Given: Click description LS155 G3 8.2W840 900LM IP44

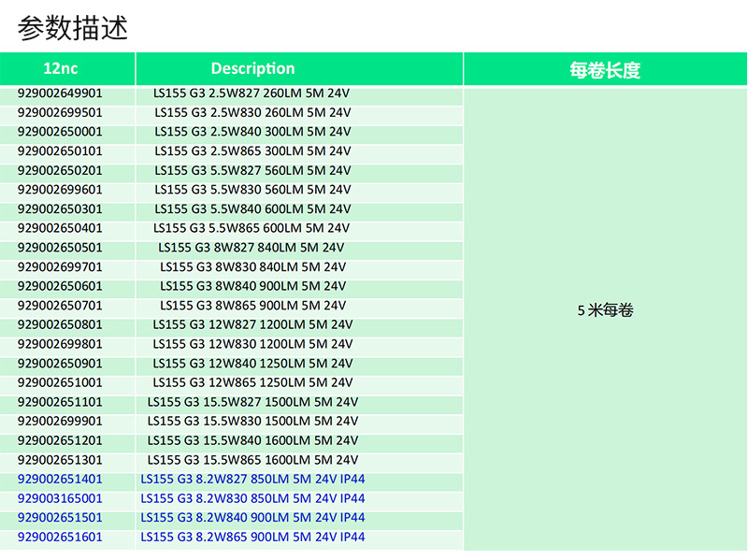Looking at the screenshot, I should [x=252, y=518].
